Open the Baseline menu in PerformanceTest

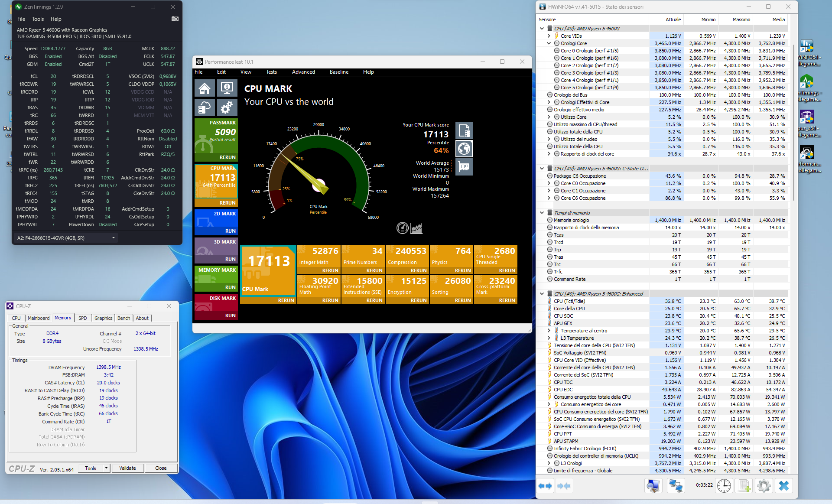point(339,72)
